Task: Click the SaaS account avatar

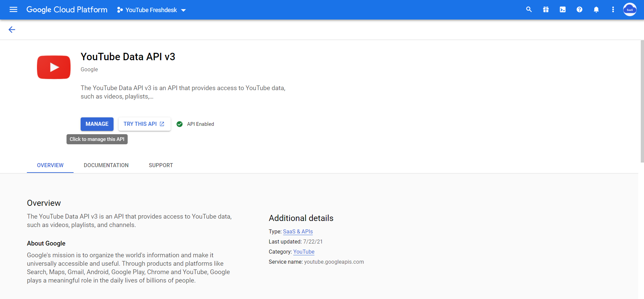Action: (630, 9)
